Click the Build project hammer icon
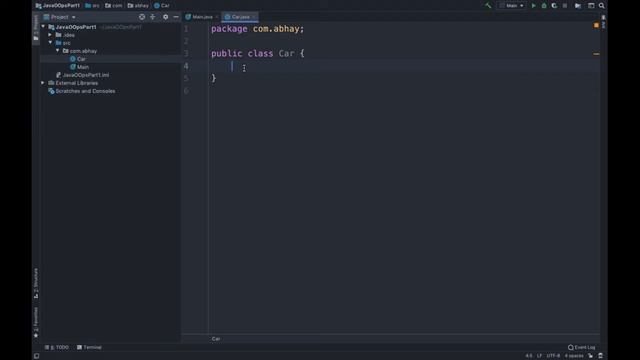 pos(488,6)
